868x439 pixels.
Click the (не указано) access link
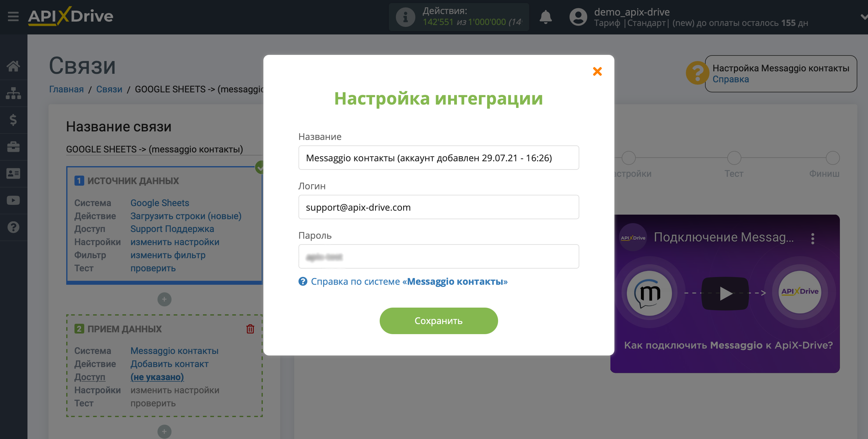157,377
